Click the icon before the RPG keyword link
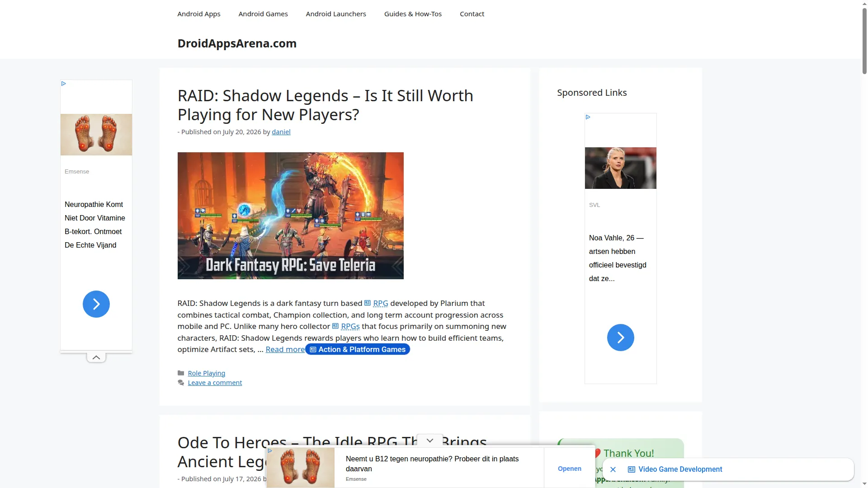 [x=367, y=303]
